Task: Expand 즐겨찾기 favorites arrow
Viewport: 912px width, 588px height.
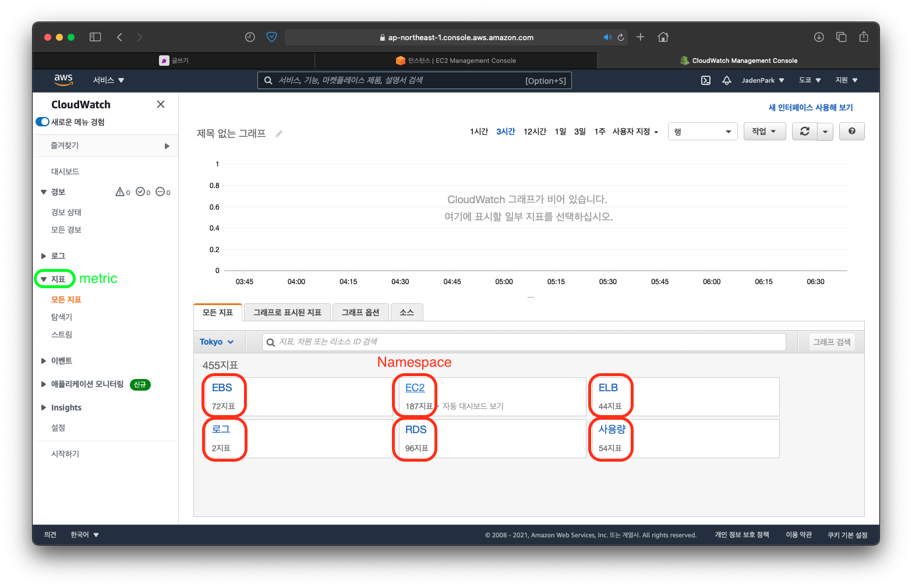Action: (167, 146)
